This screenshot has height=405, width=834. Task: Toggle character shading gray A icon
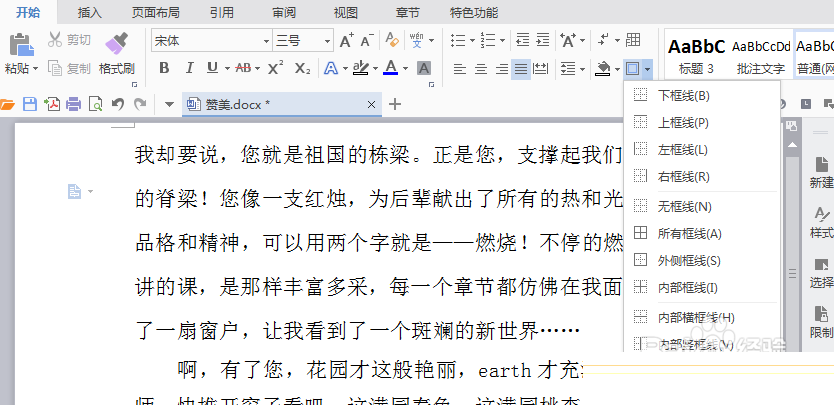(424, 68)
